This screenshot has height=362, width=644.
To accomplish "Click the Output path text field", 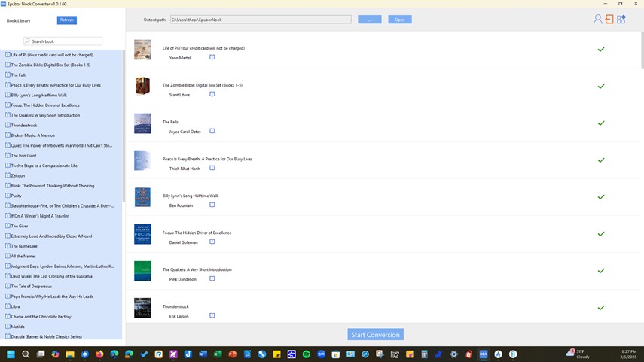I will pyautogui.click(x=260, y=20).
